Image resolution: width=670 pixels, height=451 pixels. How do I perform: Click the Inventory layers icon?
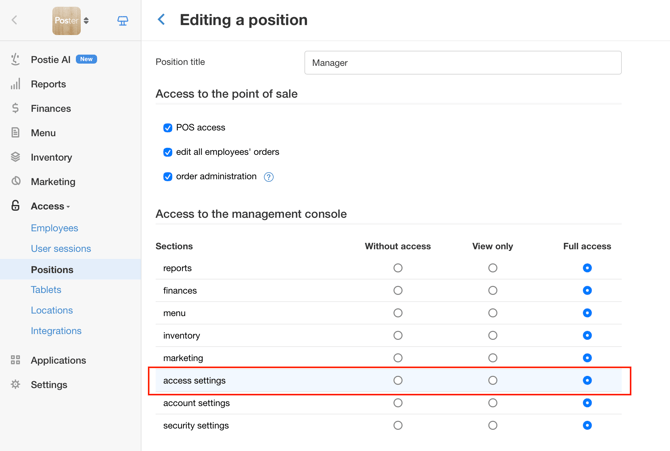click(15, 157)
